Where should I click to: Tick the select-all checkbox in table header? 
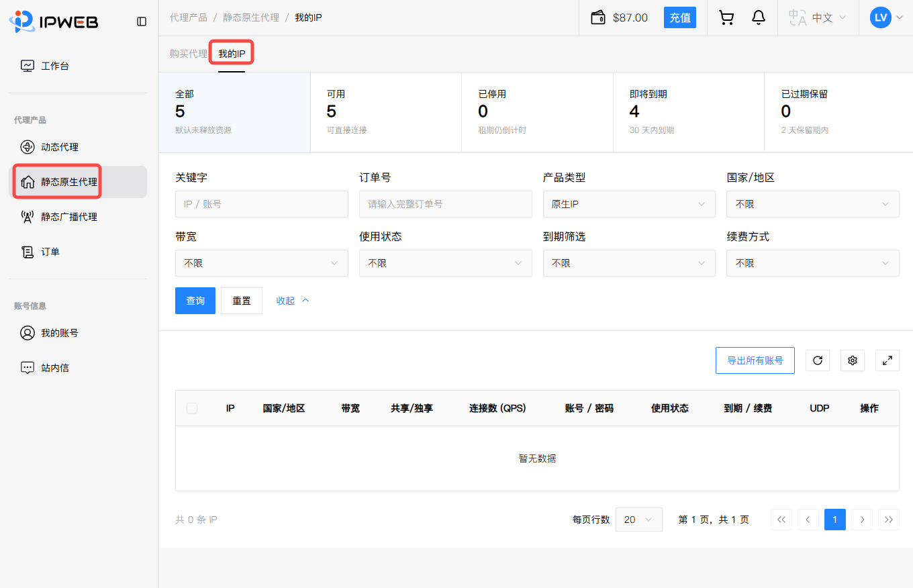pyautogui.click(x=192, y=408)
